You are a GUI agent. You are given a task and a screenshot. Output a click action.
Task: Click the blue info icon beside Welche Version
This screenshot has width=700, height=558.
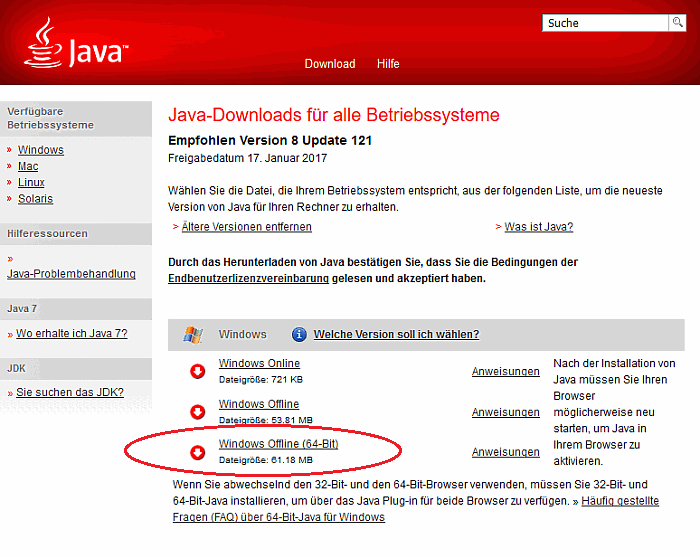[299, 335]
